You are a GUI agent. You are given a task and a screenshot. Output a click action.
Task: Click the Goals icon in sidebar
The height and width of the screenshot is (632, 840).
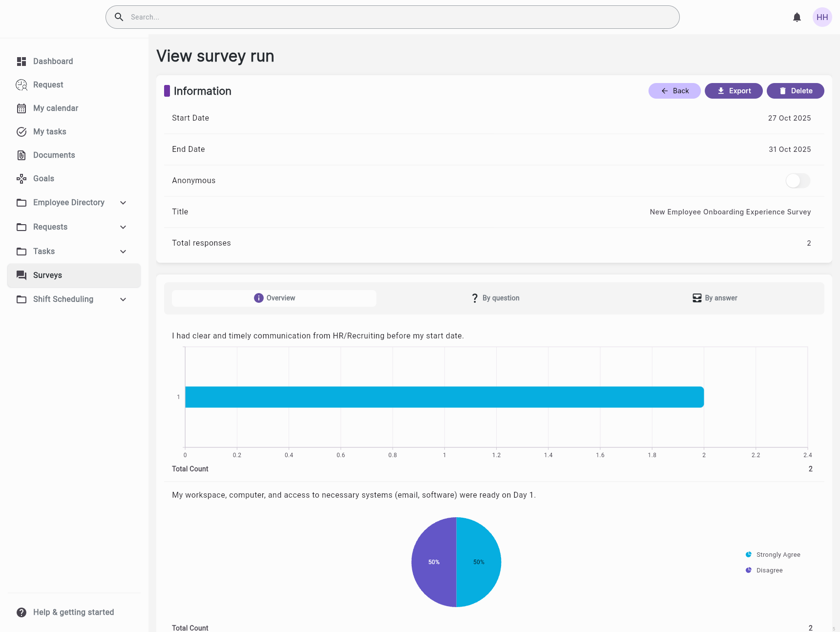(21, 179)
